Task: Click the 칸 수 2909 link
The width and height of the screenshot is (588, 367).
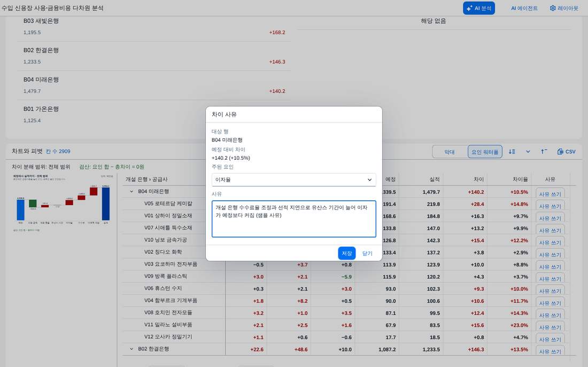Action: click(x=58, y=152)
